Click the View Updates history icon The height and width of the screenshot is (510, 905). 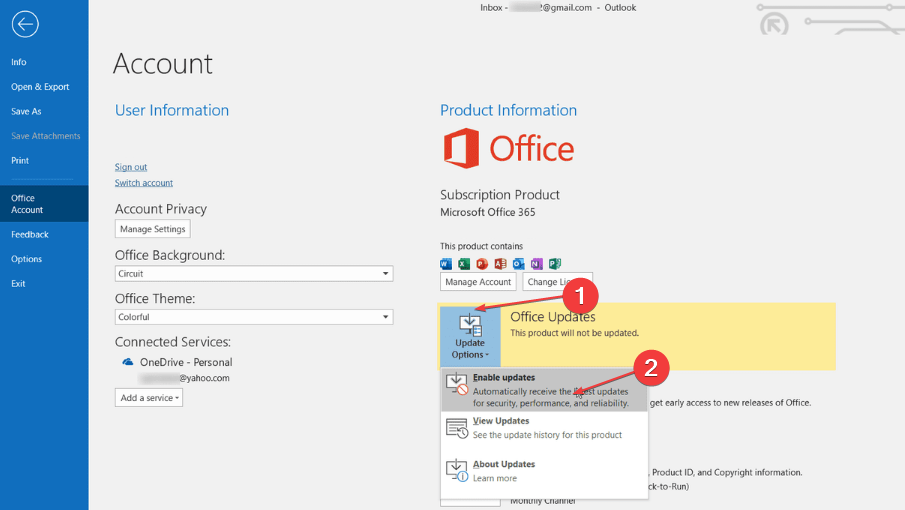click(457, 428)
